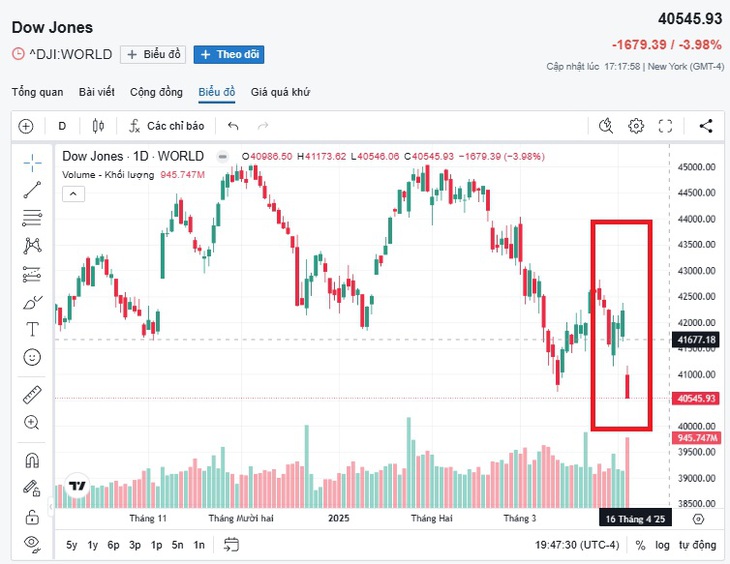Click the Biểu đồ add button
This screenshot has height=564, width=730.
point(153,54)
